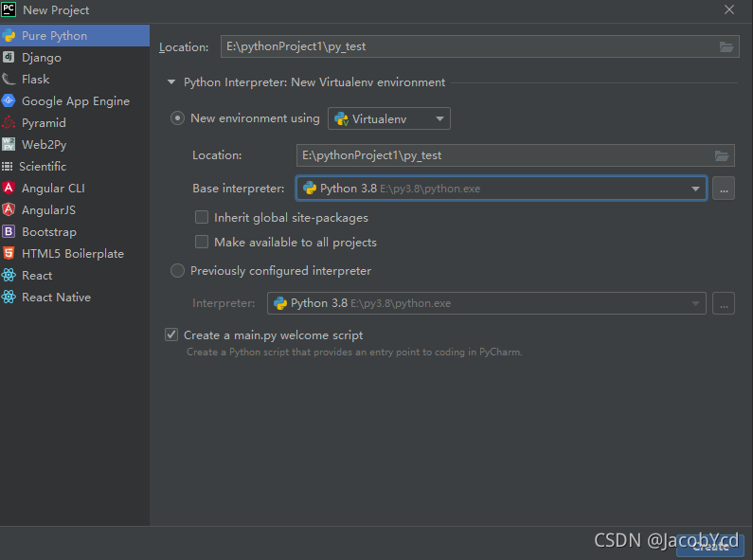The image size is (753, 560).
Task: Choose Django project type label
Action: click(x=42, y=58)
